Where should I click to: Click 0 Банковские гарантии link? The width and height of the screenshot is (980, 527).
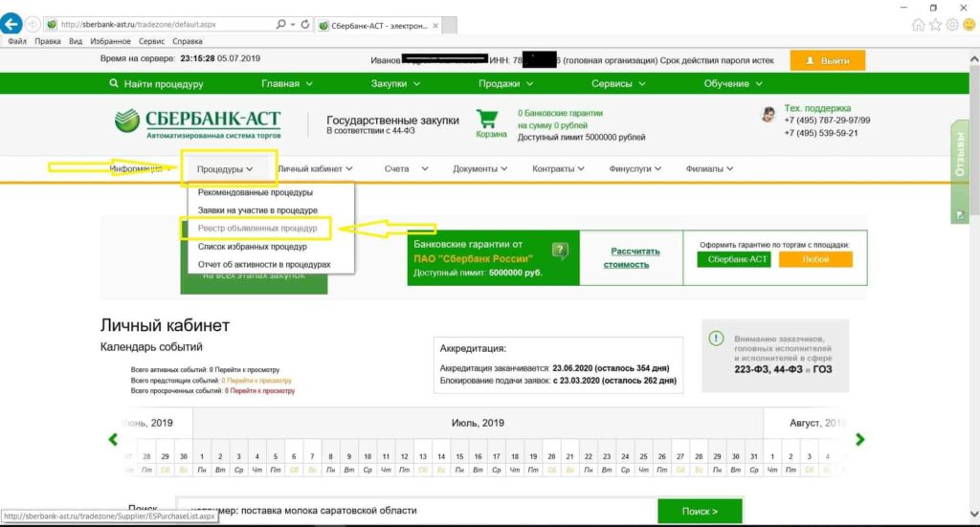pos(560,113)
